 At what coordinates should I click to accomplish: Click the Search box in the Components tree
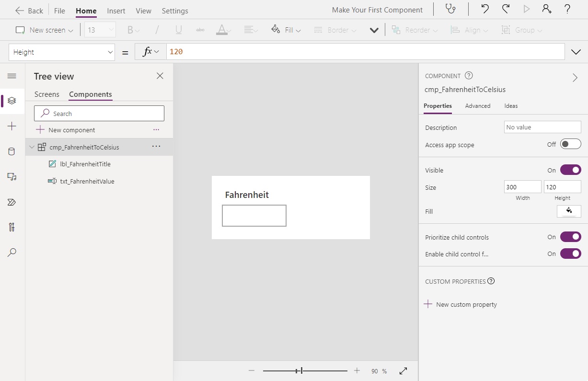[x=99, y=113]
